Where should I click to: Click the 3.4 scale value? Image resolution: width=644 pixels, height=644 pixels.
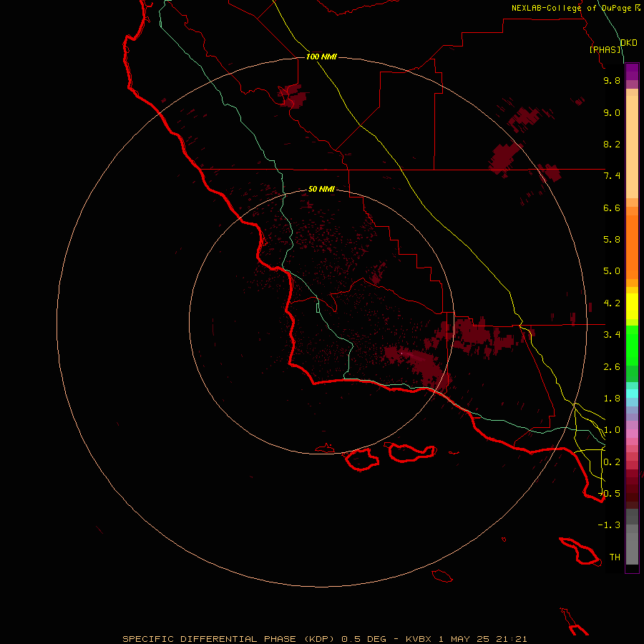(x=612, y=335)
